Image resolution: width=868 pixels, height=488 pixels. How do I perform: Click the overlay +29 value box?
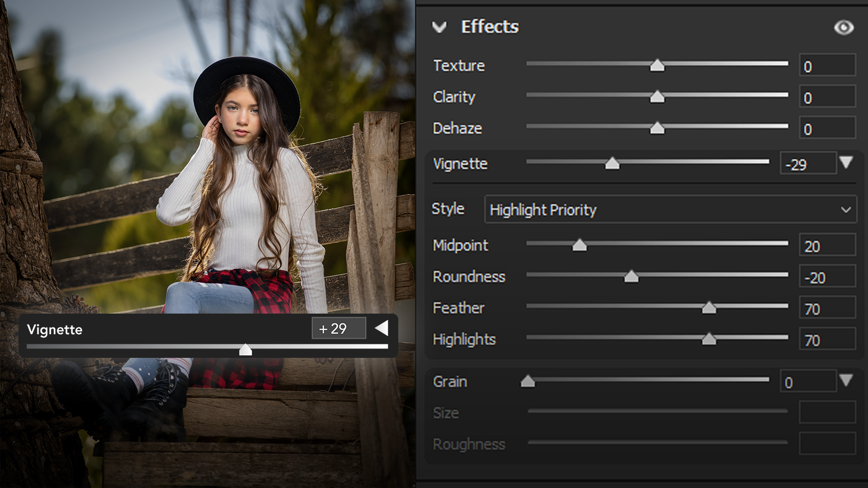click(339, 328)
